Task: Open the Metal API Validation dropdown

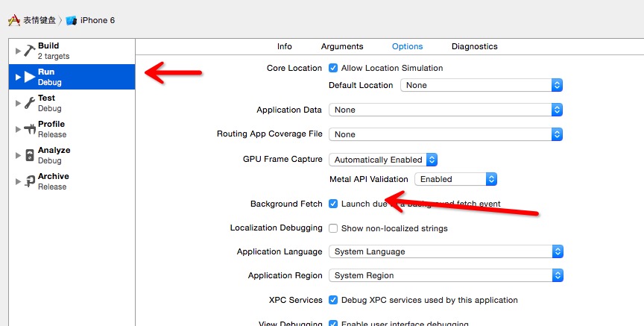Action: click(x=456, y=179)
